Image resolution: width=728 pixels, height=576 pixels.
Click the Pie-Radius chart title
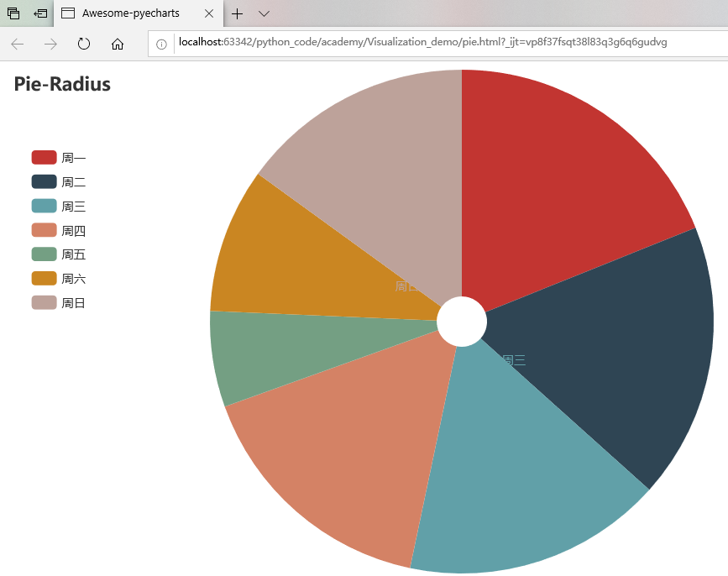pyautogui.click(x=62, y=84)
